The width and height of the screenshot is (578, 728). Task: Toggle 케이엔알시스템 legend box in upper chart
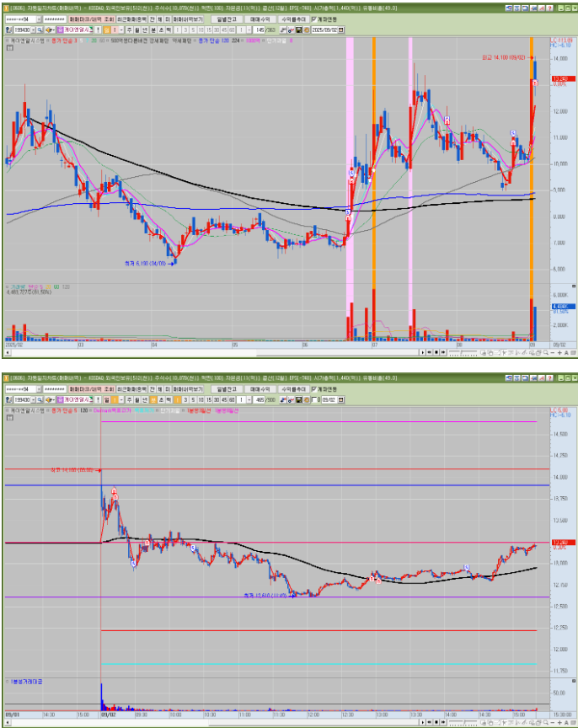8,40
